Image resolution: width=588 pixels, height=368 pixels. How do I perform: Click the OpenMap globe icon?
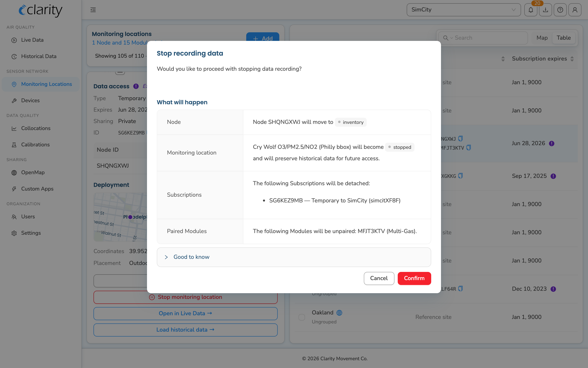click(x=14, y=173)
